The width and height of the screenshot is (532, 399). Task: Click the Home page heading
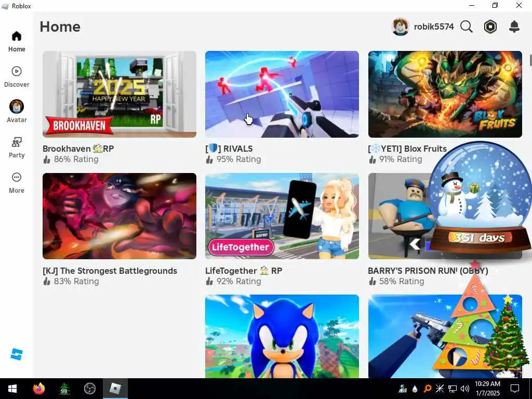[60, 27]
